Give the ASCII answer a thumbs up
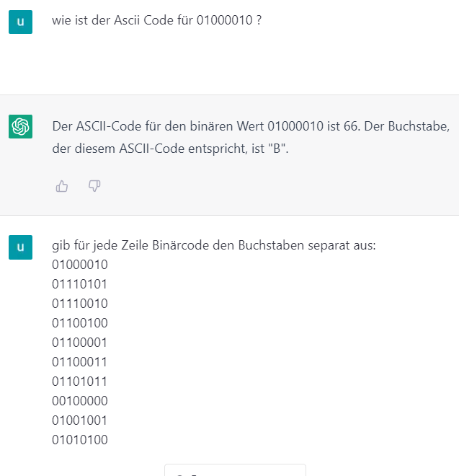Image resolution: width=459 pixels, height=476 pixels. click(62, 186)
